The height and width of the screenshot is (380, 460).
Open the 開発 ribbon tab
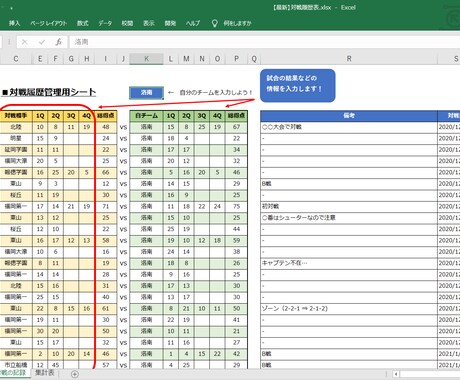(170, 23)
